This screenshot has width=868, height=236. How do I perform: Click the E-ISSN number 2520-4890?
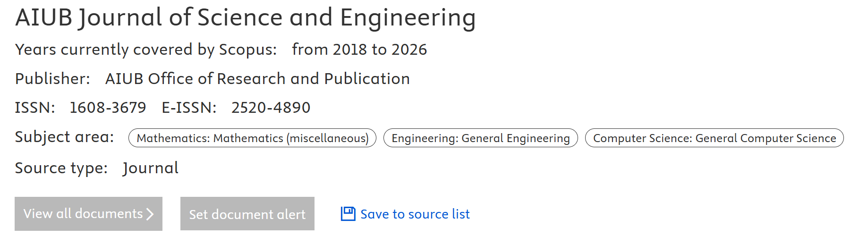pyautogui.click(x=271, y=108)
